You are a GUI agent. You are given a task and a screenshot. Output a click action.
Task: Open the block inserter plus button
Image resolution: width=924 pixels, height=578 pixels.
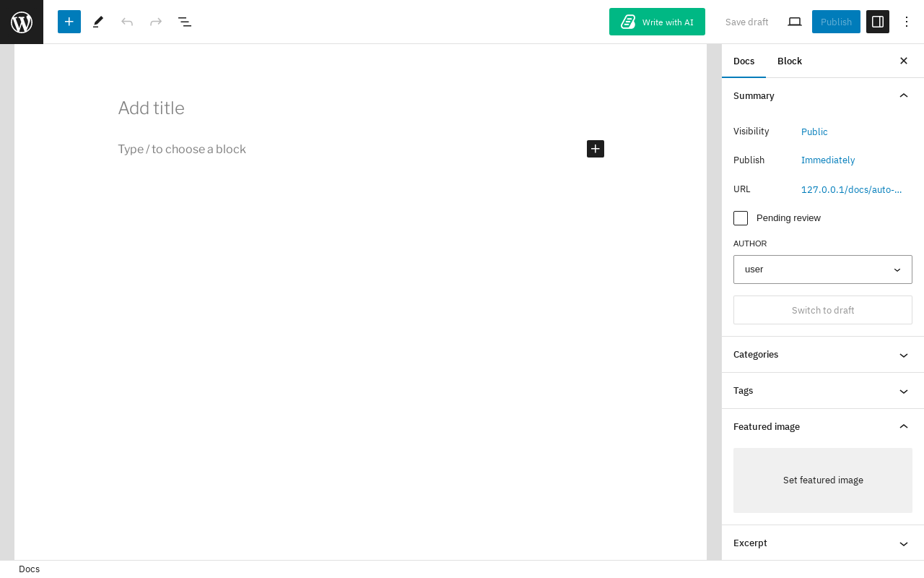click(69, 22)
